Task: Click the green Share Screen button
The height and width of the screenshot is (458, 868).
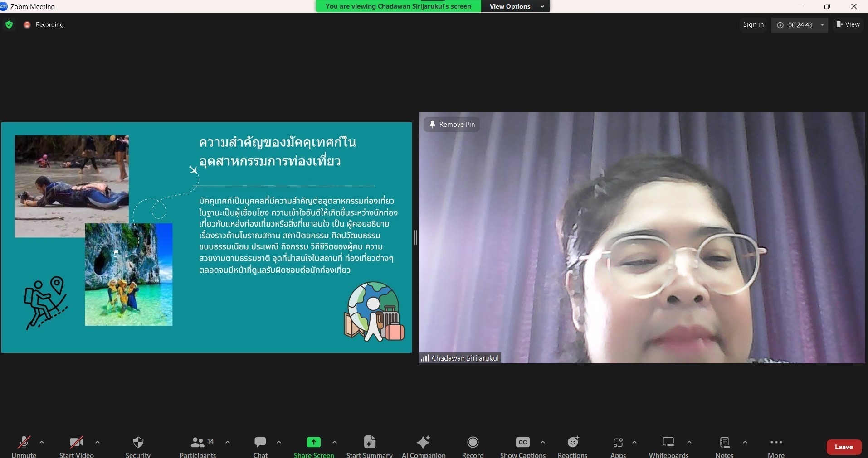Action: 314,446
